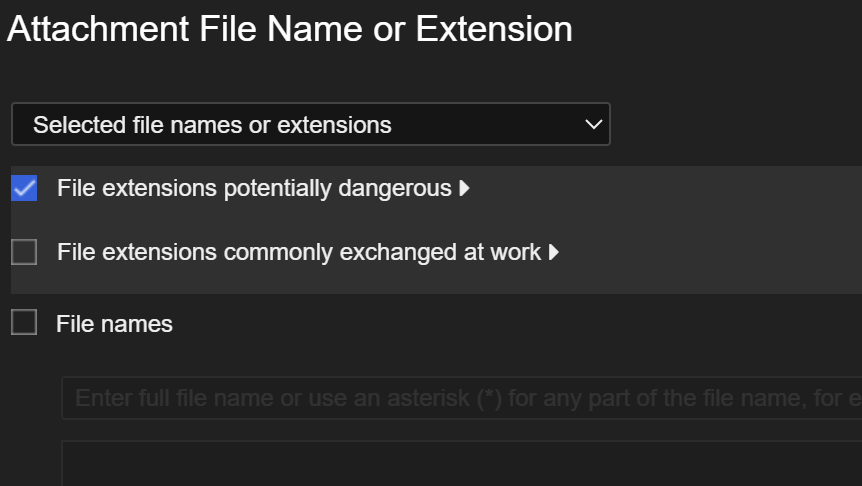Click the blue checkmark icon
Image resolution: width=862 pixels, height=486 pixels.
(24, 188)
